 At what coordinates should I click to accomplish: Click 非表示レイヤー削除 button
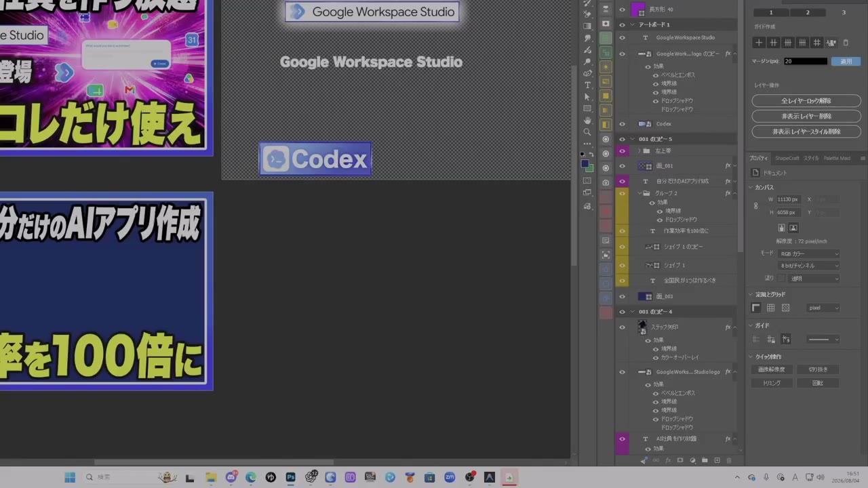click(806, 117)
